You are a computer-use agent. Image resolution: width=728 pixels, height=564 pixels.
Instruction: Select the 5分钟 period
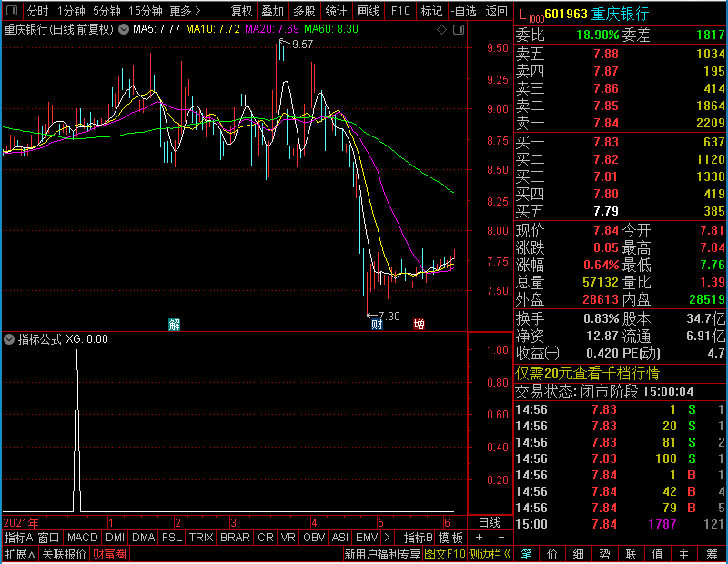pos(106,11)
